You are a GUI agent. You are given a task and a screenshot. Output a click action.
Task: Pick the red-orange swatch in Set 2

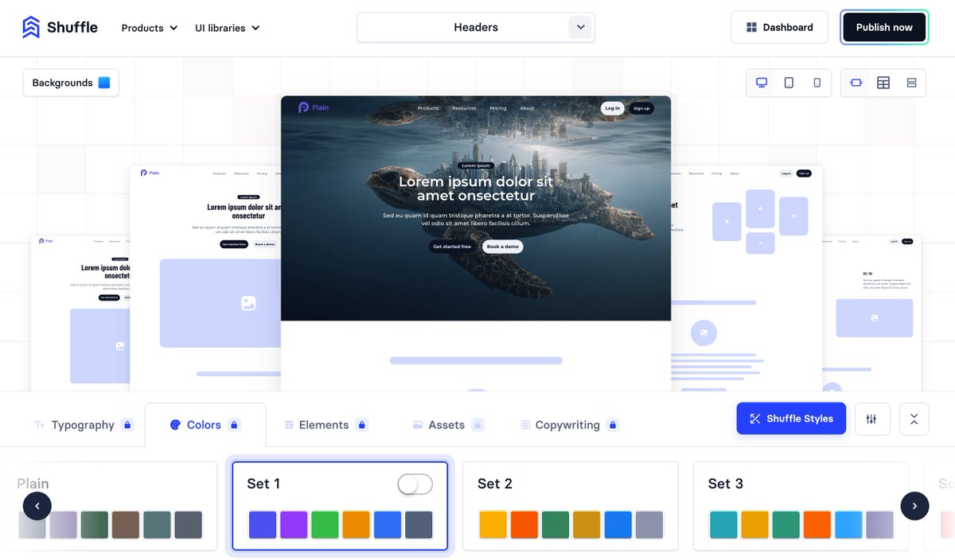(x=524, y=525)
